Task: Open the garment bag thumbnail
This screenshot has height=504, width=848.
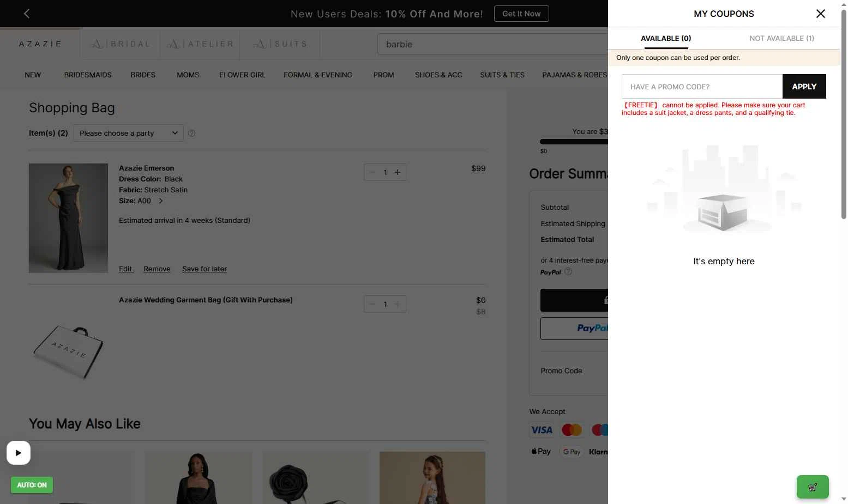Action: [x=68, y=351]
